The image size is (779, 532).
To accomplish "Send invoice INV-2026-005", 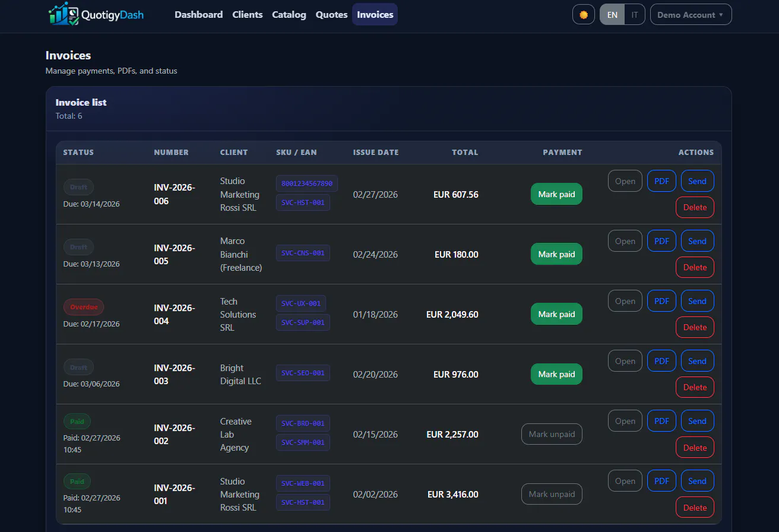I will coord(697,241).
